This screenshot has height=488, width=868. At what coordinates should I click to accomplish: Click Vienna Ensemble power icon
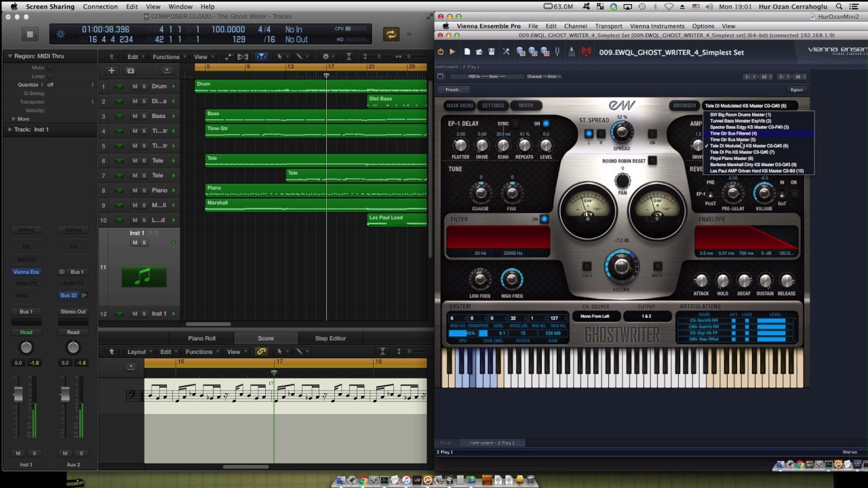(441, 52)
